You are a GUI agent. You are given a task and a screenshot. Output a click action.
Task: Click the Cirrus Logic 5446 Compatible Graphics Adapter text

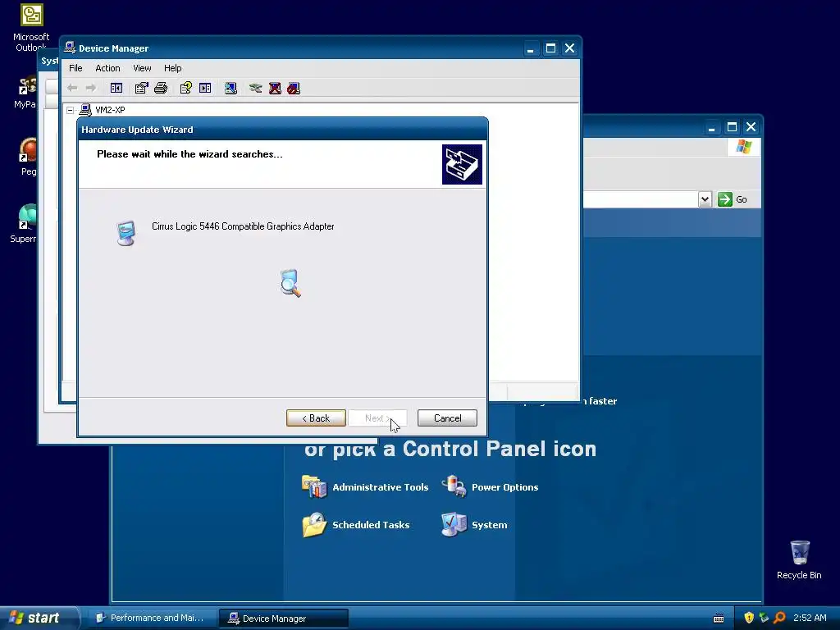point(243,226)
